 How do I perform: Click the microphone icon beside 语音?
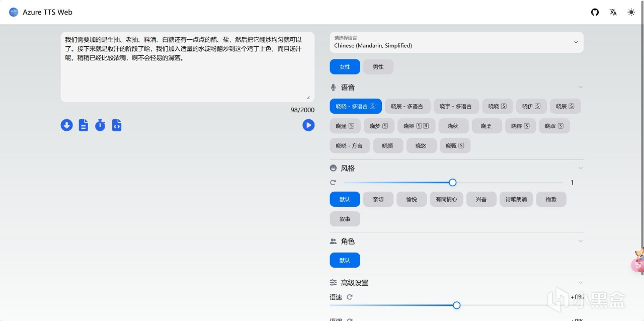coord(333,88)
